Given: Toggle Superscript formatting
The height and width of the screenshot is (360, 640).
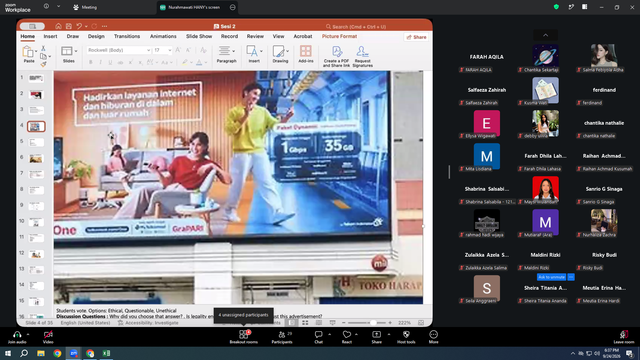Looking at the screenshot, I should pos(131,62).
